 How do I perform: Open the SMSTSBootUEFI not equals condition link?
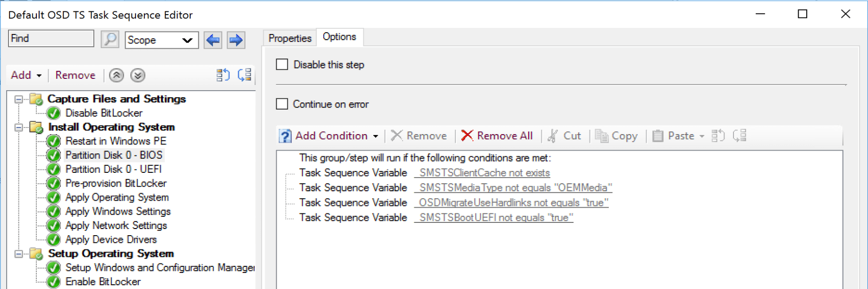tap(494, 218)
